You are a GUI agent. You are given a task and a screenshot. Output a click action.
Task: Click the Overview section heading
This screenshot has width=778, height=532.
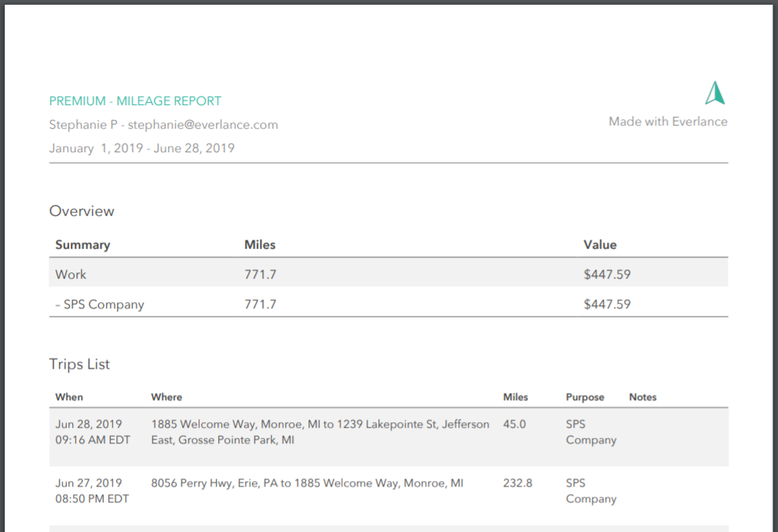coord(82,211)
